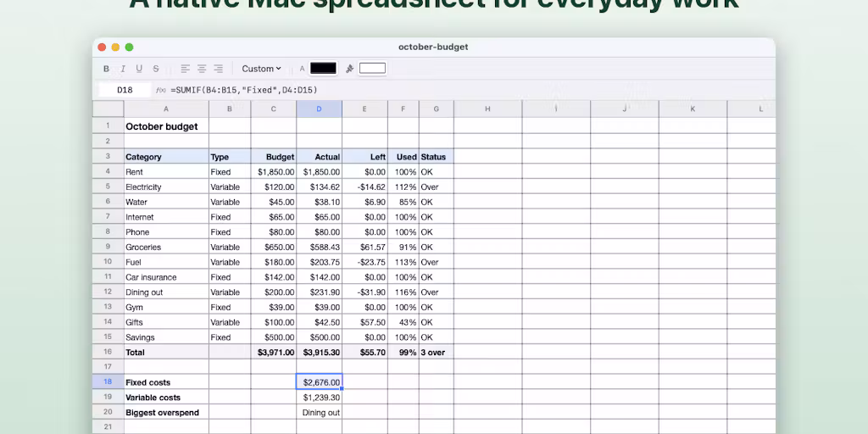Viewport: 868px width, 434px height.
Task: Click the '3 over' status cell
Action: pos(437,352)
